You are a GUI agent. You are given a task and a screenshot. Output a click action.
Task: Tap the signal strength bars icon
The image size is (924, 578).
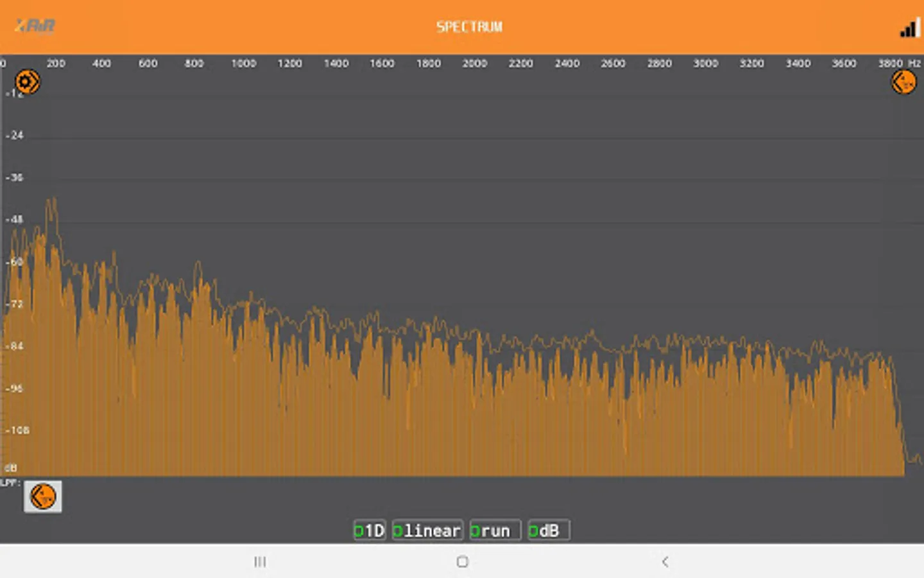911,28
